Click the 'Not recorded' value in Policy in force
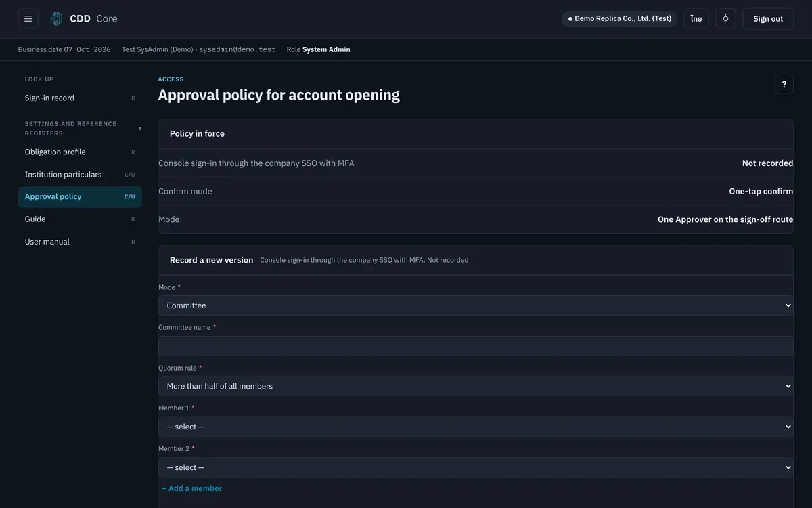This screenshot has width=812, height=508. [x=767, y=163]
